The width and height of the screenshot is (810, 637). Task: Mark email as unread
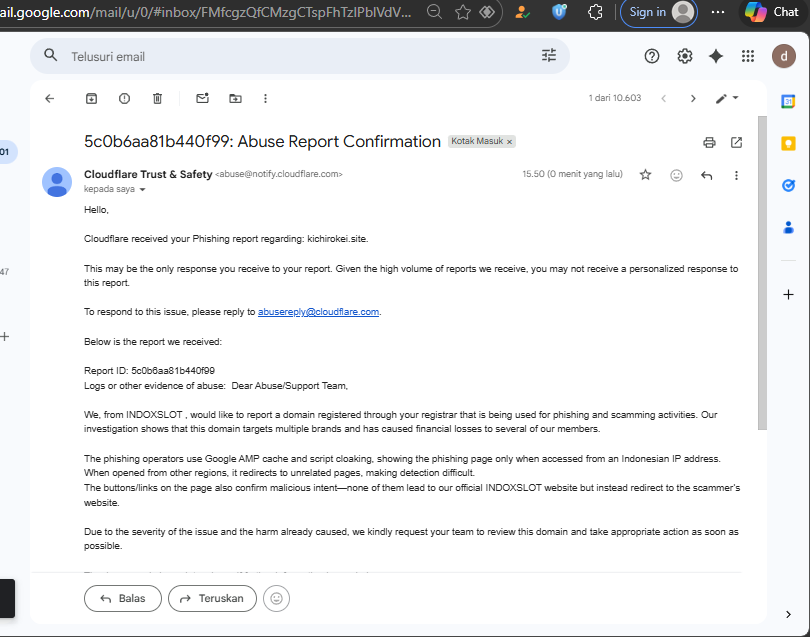[202, 98]
